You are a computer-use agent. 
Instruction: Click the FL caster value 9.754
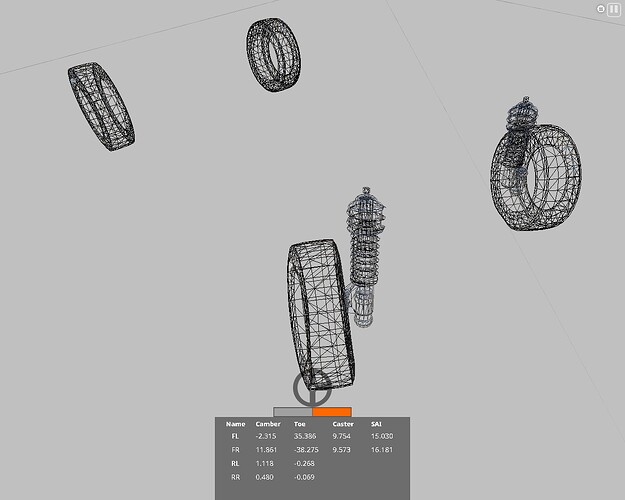[342, 437]
